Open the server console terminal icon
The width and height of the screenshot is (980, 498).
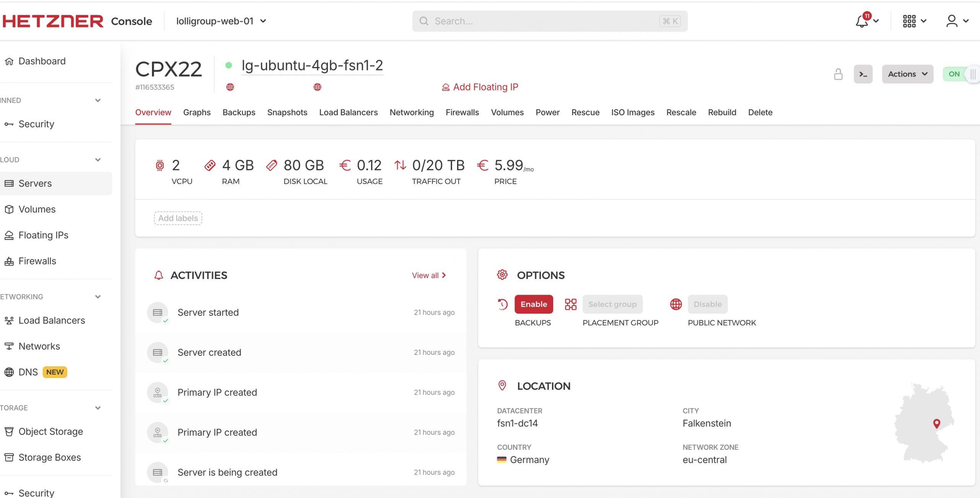tap(863, 74)
